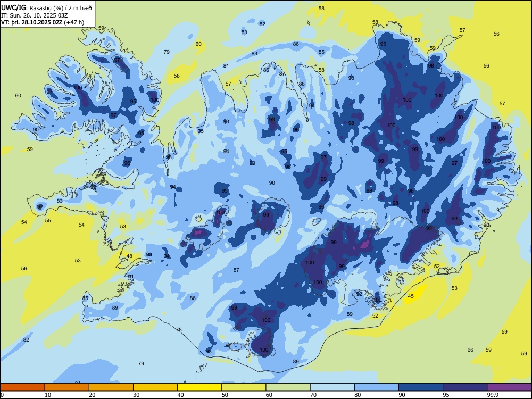The width and height of the screenshot is (532, 399).
Task: Click the 'UWC/IG' source label
Action: click(x=13, y=7)
